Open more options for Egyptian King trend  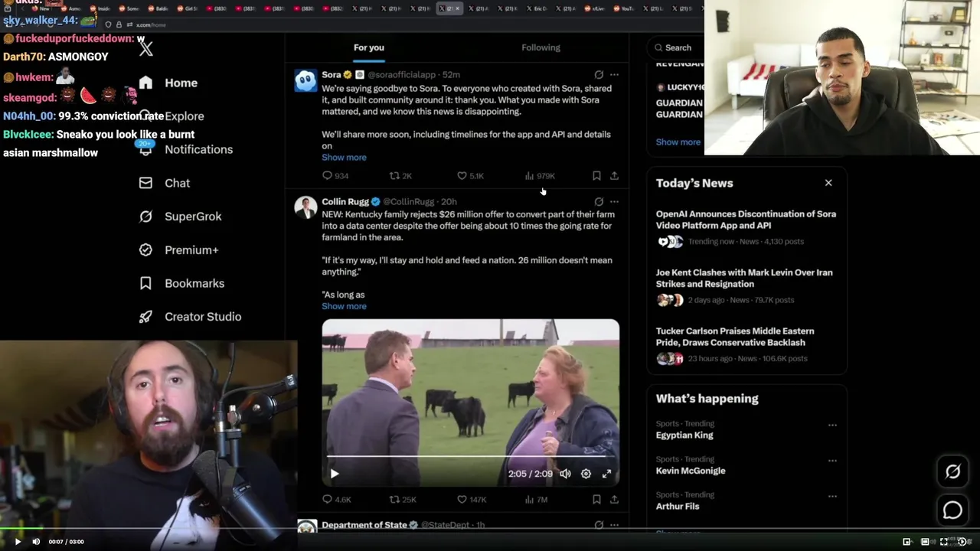click(x=832, y=425)
